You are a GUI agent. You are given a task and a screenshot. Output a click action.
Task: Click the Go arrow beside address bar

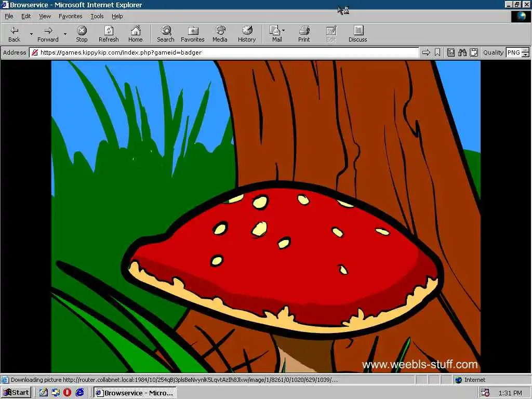426,52
